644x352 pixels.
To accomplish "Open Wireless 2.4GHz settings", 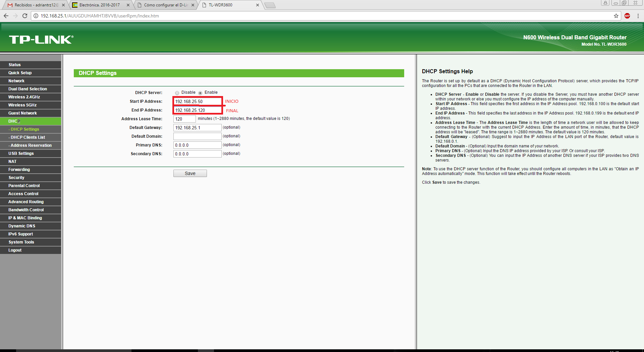I will coord(31,97).
